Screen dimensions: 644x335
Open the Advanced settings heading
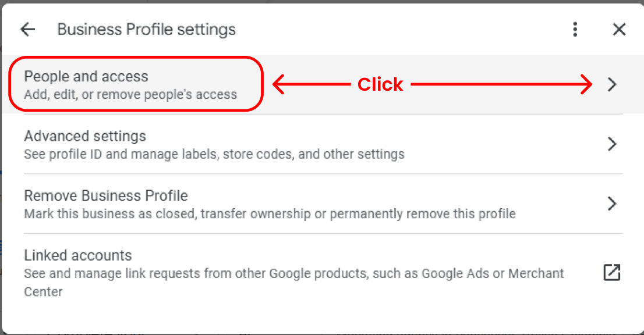click(x=85, y=136)
